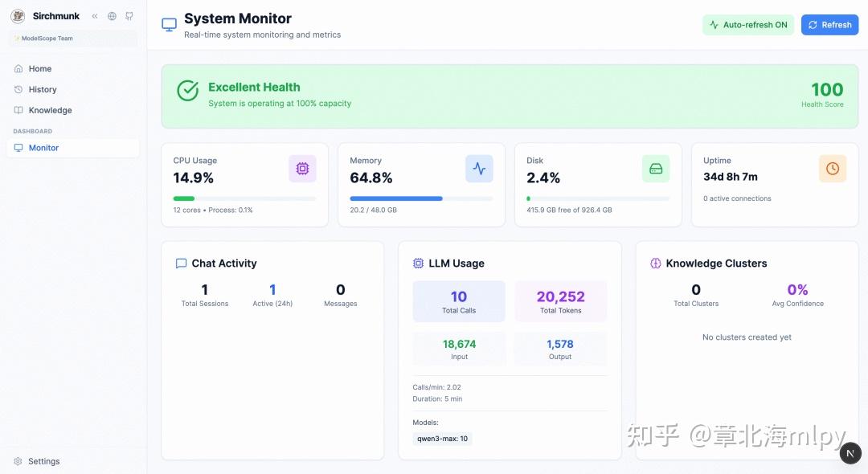This screenshot has height=474, width=868.
Task: Open Knowledge in the sidebar
Action: coord(73,110)
